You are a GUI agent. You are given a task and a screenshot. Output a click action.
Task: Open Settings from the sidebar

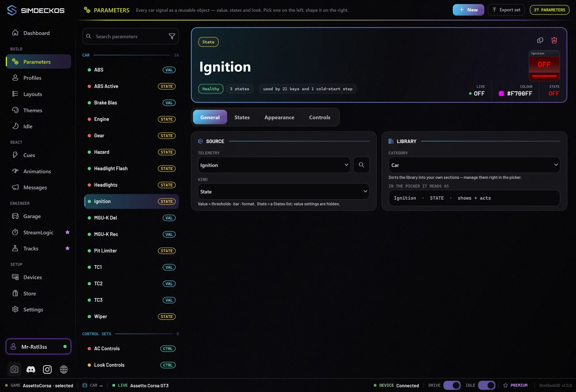(38, 309)
